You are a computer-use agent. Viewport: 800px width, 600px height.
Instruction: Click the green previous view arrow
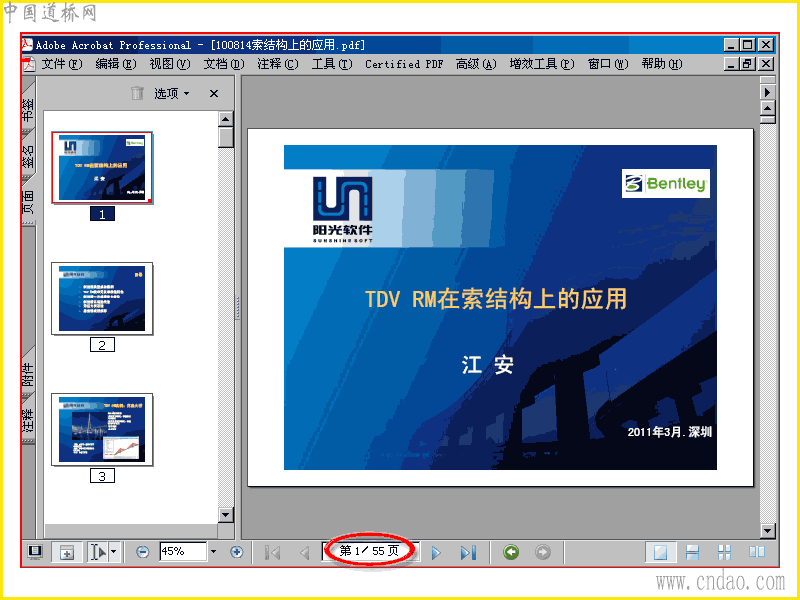[x=511, y=552]
